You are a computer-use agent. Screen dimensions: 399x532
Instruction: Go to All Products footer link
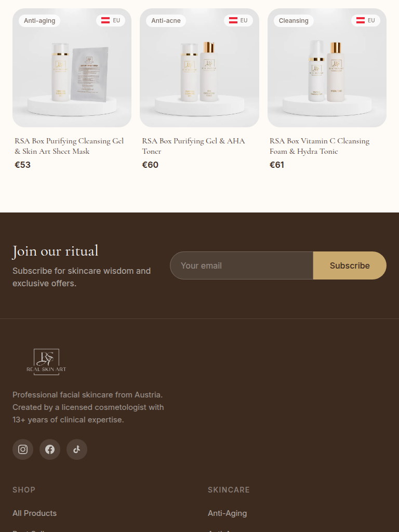click(x=35, y=513)
